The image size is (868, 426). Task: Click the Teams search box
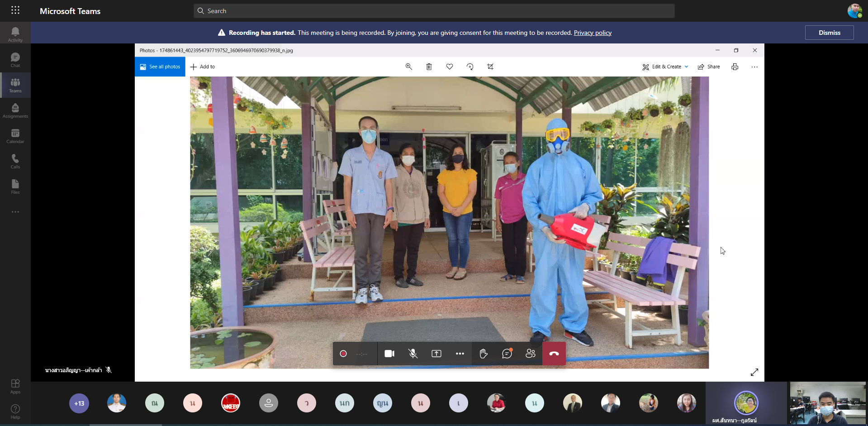click(x=434, y=11)
